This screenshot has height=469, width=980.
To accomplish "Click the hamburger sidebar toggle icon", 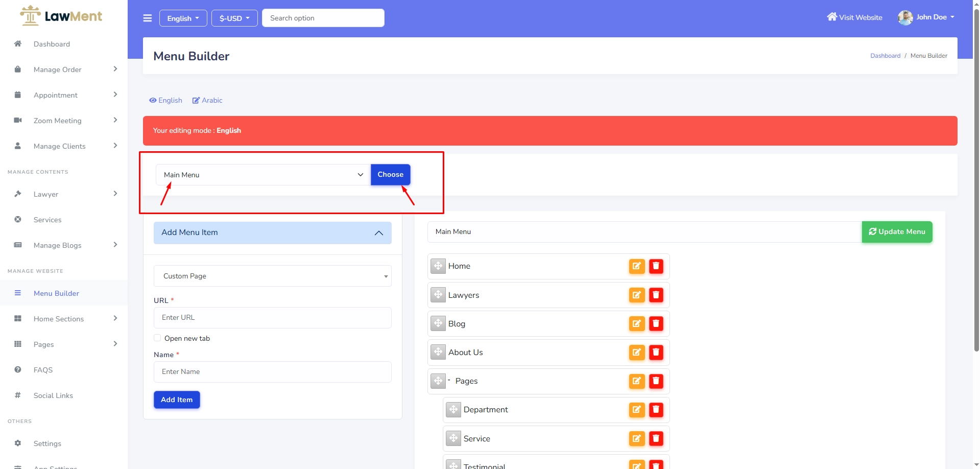I will (147, 18).
